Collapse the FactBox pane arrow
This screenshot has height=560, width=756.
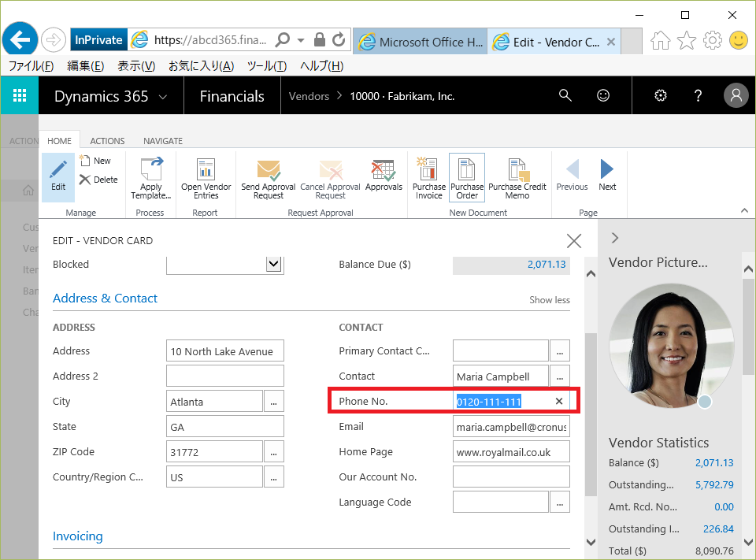(x=615, y=238)
